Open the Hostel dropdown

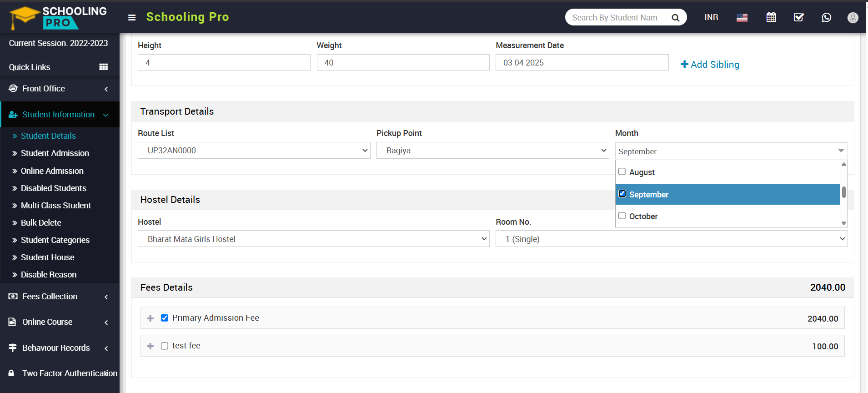[314, 239]
